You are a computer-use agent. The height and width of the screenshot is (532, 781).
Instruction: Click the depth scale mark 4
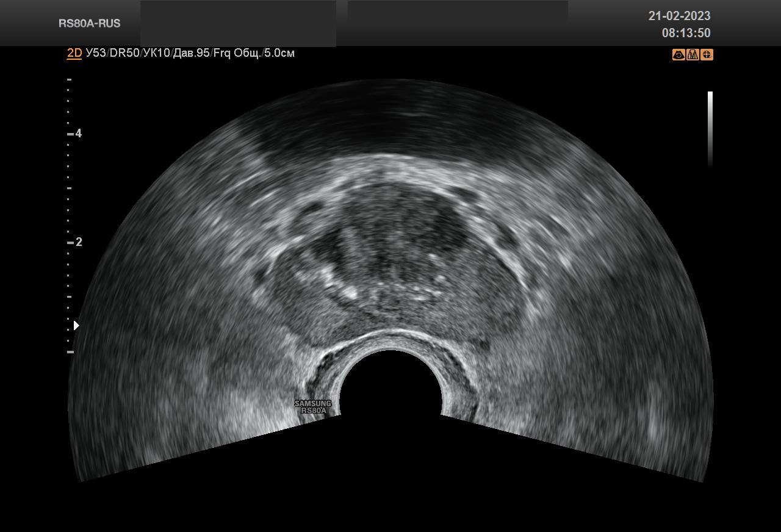[x=78, y=134]
